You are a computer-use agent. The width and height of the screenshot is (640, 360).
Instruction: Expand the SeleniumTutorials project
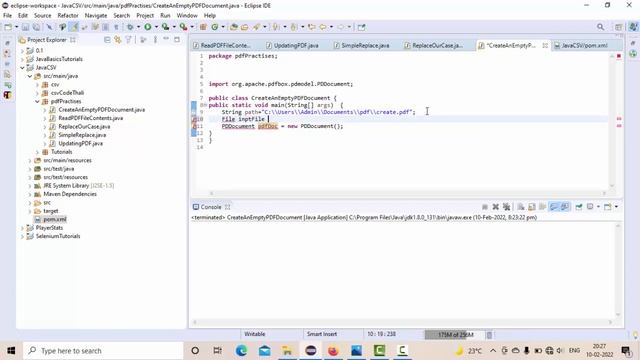pyautogui.click(x=22, y=236)
